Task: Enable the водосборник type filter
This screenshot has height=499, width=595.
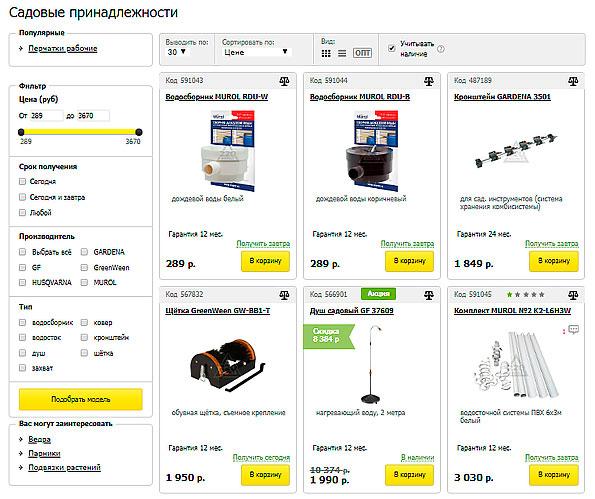Action: tap(22, 323)
